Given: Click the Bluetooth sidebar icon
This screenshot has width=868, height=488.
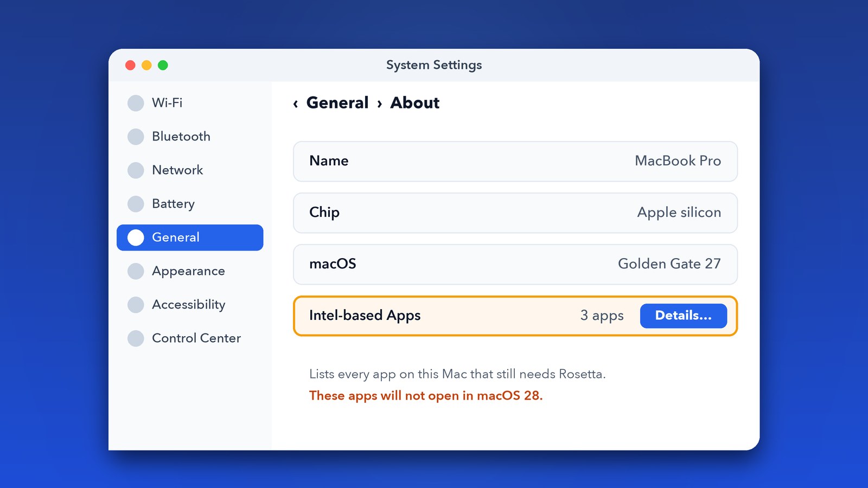Looking at the screenshot, I should coord(136,137).
